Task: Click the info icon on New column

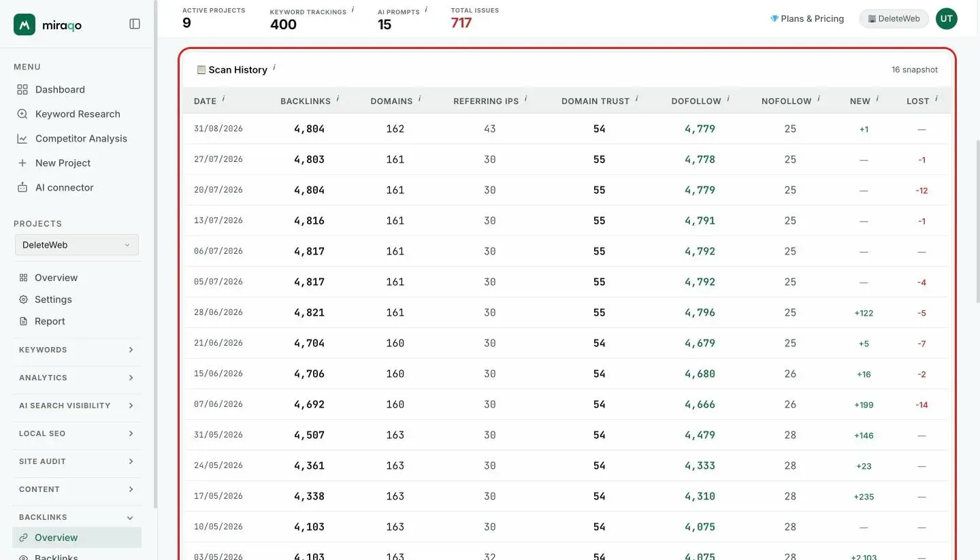Action: [x=877, y=99]
